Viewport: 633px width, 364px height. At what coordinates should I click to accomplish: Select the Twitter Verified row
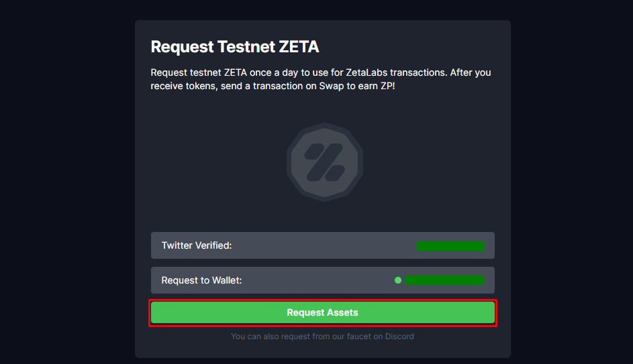click(323, 245)
